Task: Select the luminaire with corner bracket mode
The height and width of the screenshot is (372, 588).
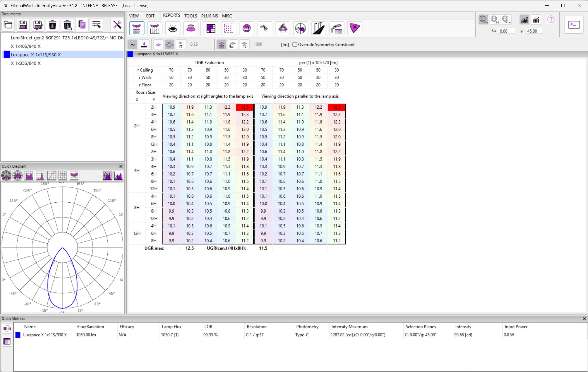Action: [x=233, y=45]
